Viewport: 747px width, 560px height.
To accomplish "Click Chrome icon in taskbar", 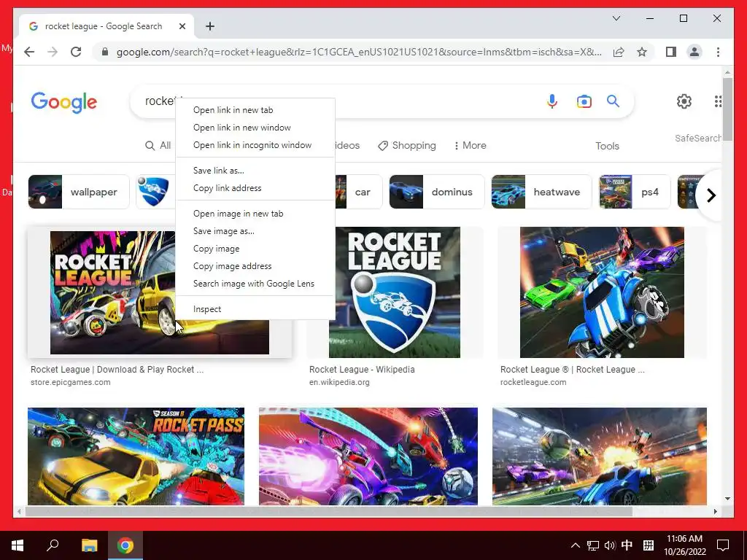I will [125, 545].
